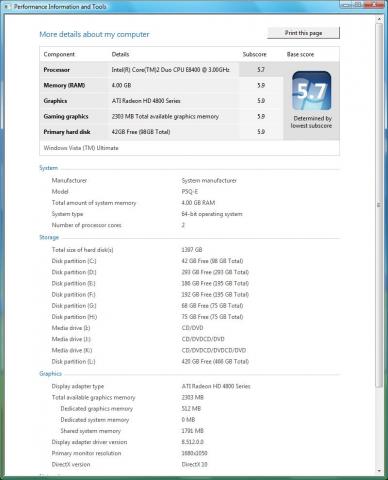Click the Base score column header

coord(300,54)
